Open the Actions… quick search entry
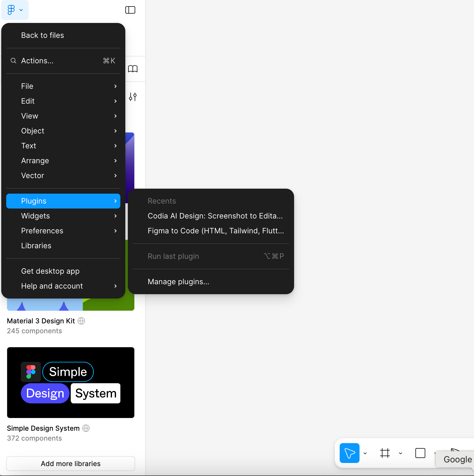This screenshot has height=476, width=474. [63, 61]
